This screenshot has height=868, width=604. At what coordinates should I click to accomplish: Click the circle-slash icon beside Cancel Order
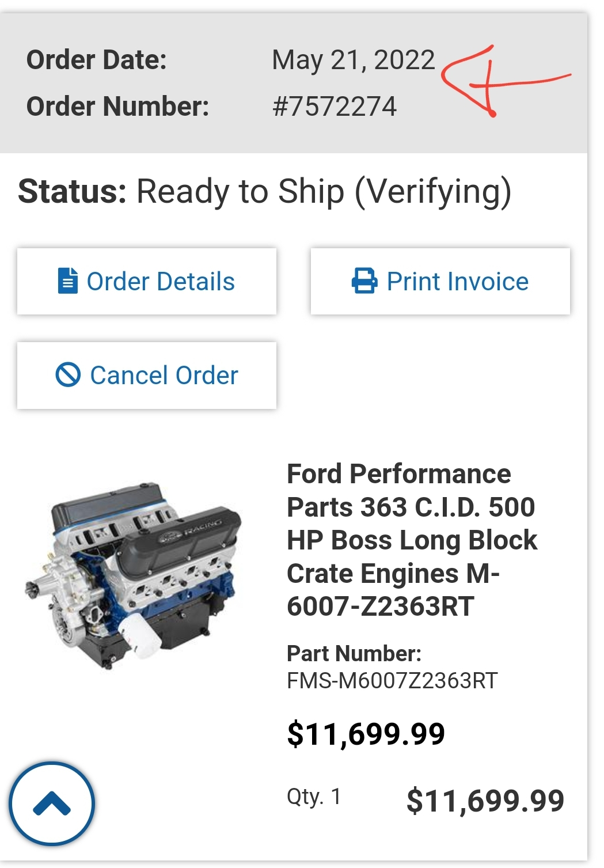click(68, 375)
